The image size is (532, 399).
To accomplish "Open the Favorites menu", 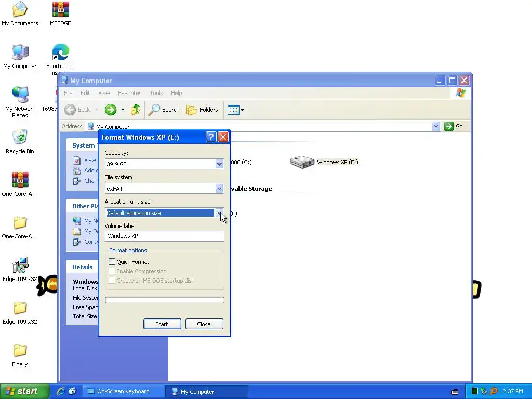I will click(x=129, y=93).
